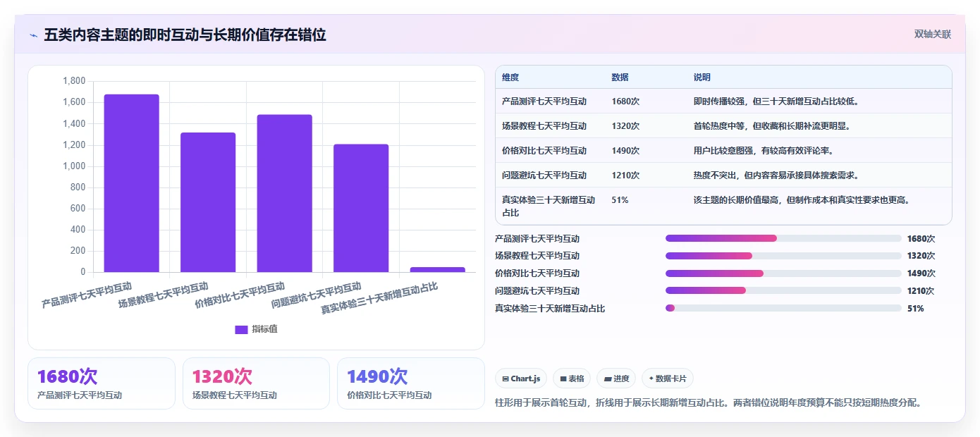This screenshot has width=980, height=437.
Task: Select table cell 问题避坑七天平均互动
Action: point(544,176)
